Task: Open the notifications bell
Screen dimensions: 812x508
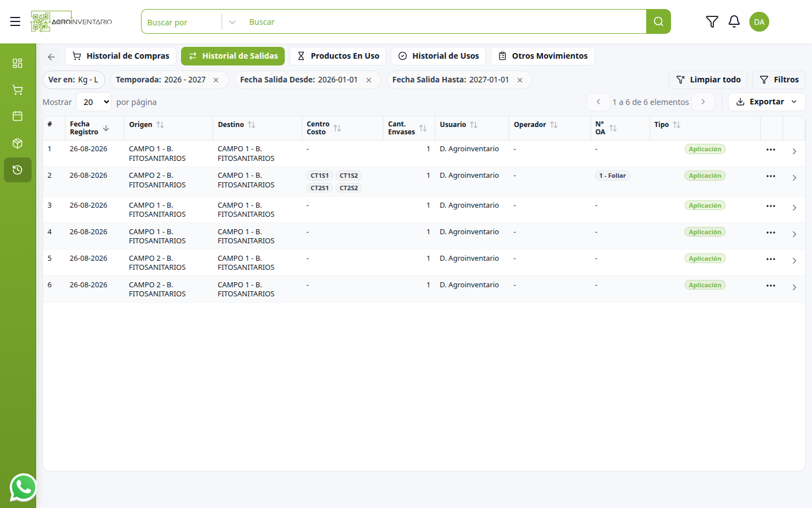Action: (734, 21)
